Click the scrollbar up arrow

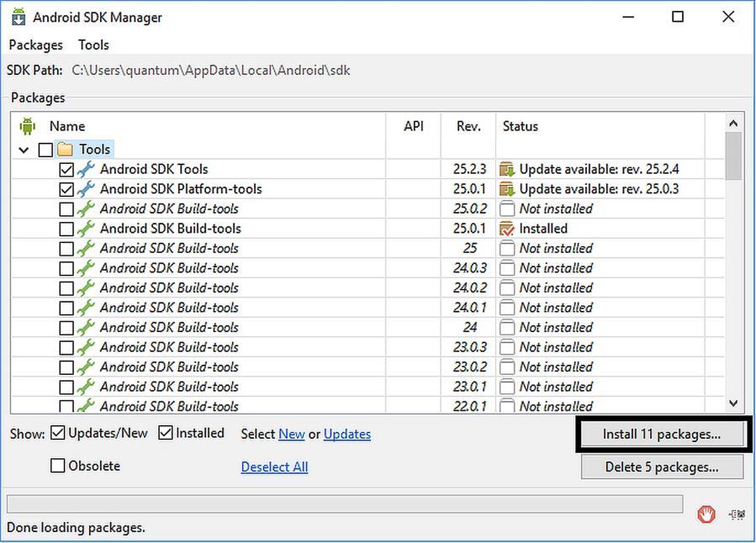734,124
